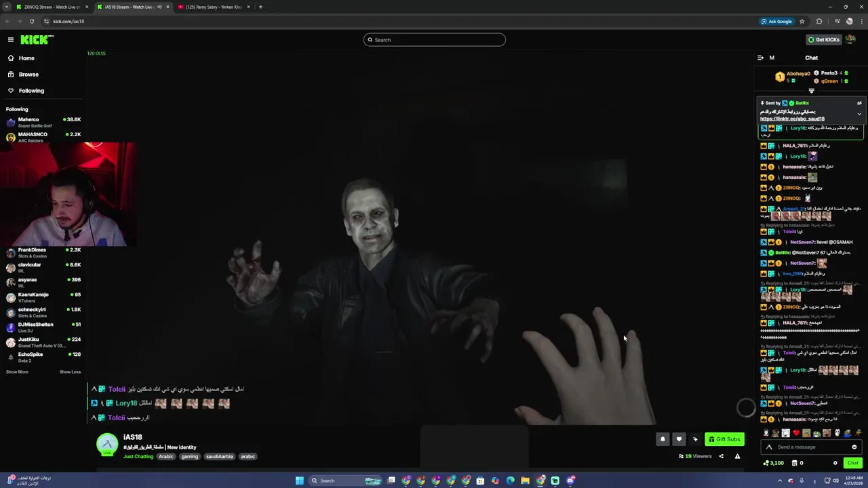Viewport: 868px width, 488px height.
Task: Open the Kick hamburger sidebar menu
Action: coord(11,40)
